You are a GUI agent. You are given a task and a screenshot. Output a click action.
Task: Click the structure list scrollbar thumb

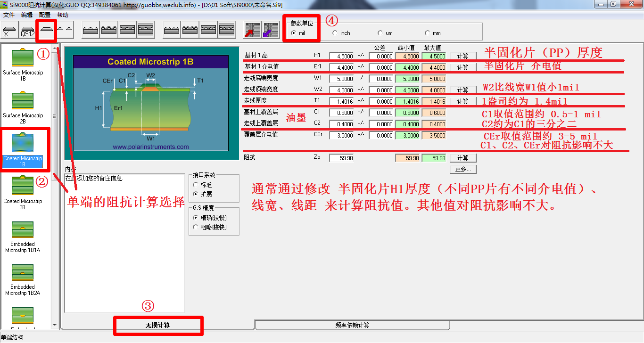coord(55,116)
